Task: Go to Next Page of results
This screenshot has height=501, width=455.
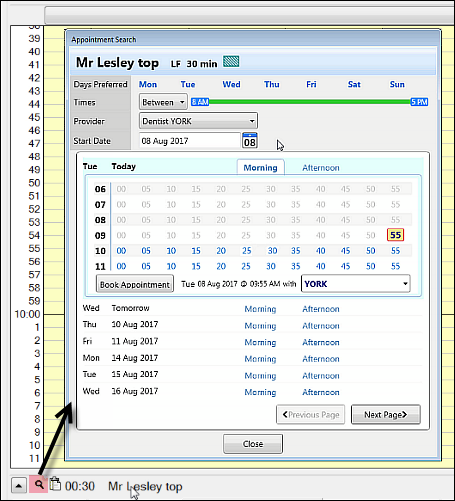Action: 386,415
